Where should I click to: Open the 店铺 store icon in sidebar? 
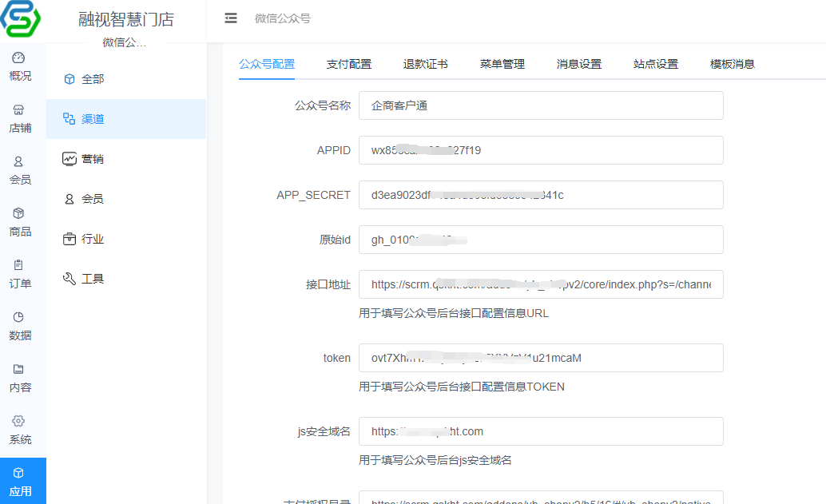18,109
